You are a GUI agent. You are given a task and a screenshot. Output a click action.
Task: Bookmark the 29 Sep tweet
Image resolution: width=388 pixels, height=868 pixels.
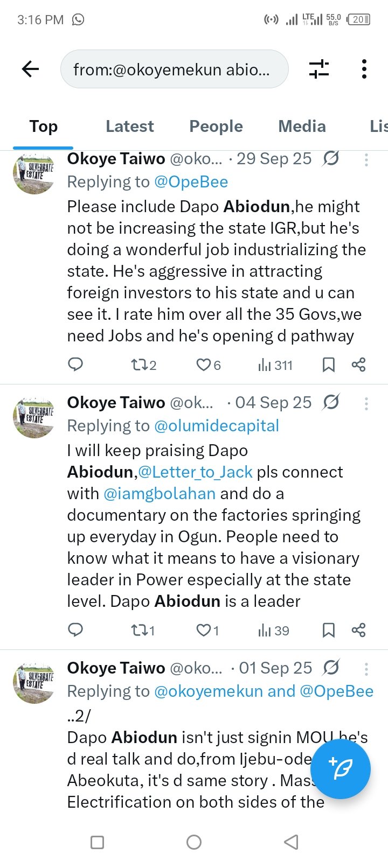coord(328,365)
